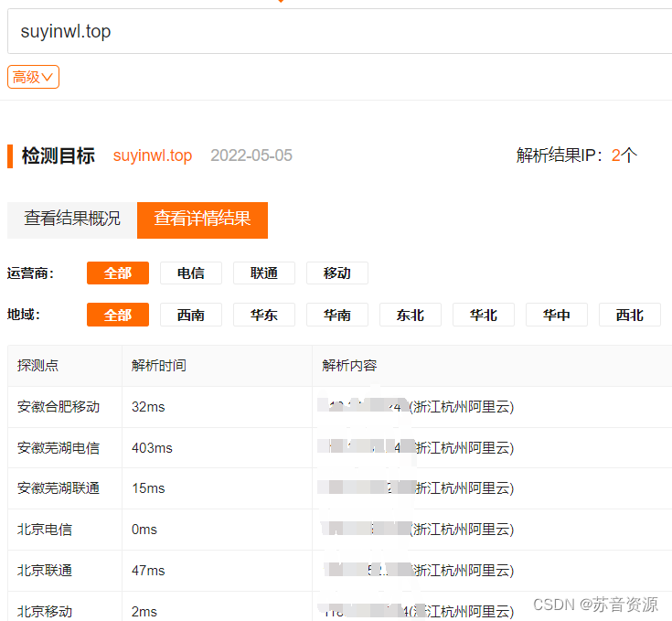Filter region by 西南
Image resolution: width=672 pixels, height=621 pixels.
191,315
